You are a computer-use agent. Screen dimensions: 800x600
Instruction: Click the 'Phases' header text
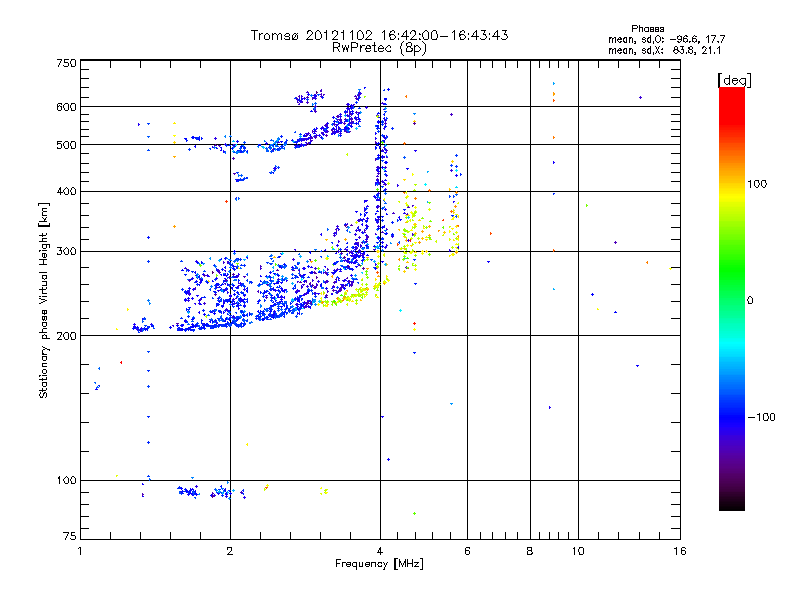[647, 29]
